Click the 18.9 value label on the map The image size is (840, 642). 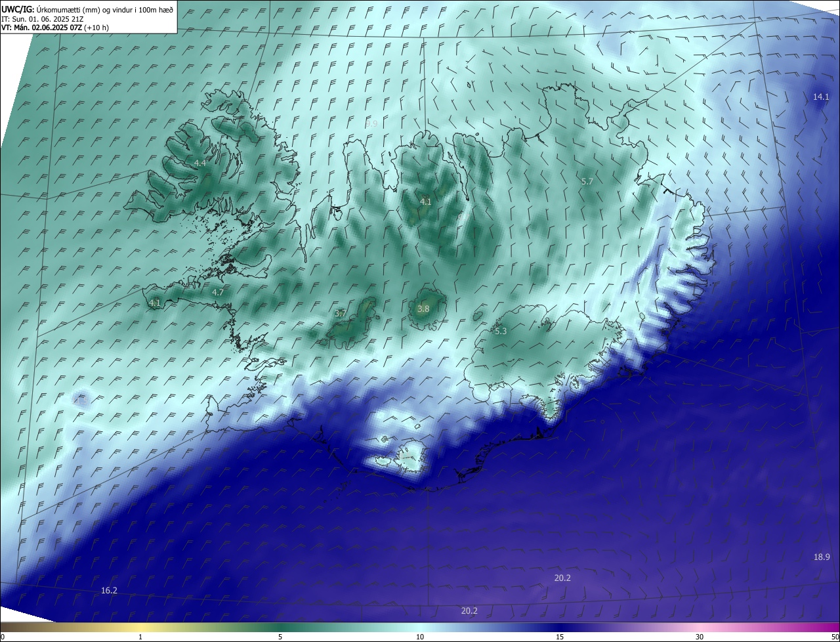click(822, 557)
